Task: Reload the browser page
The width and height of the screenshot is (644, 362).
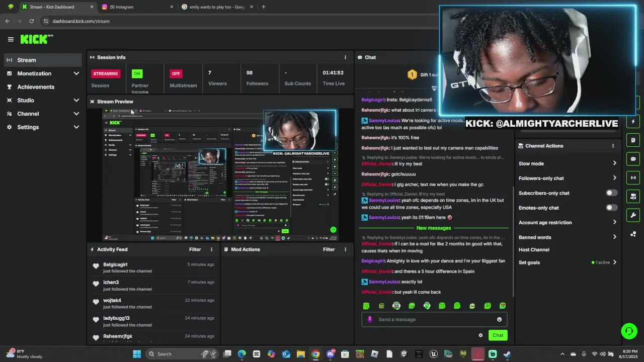Action: coord(31,21)
